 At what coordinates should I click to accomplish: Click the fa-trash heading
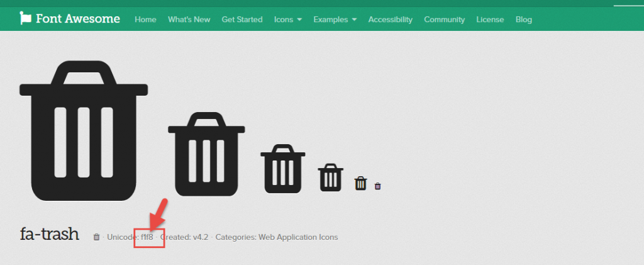tap(49, 234)
